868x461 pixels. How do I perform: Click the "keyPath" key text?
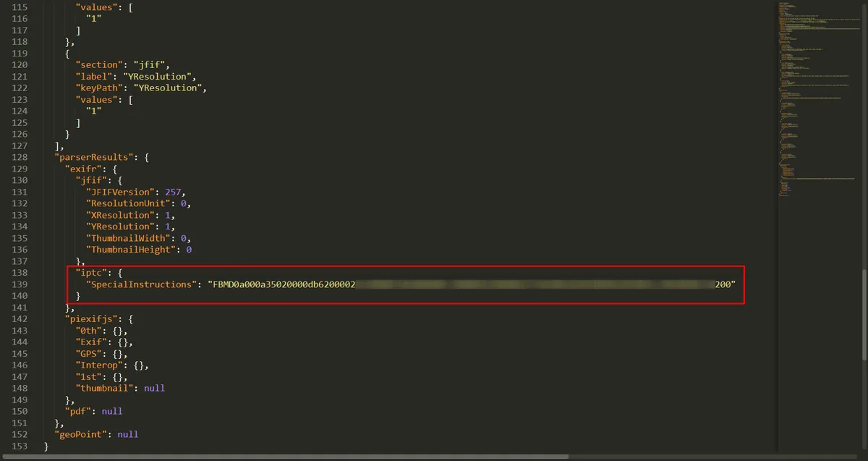tap(98, 88)
